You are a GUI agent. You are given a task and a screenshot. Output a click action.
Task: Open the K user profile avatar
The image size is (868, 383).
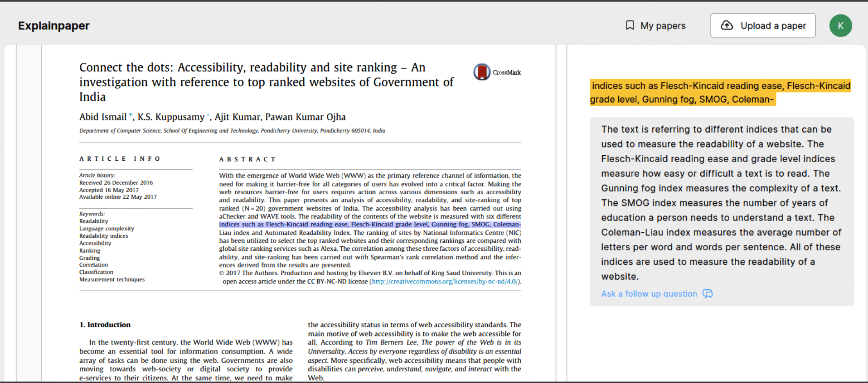pos(840,25)
